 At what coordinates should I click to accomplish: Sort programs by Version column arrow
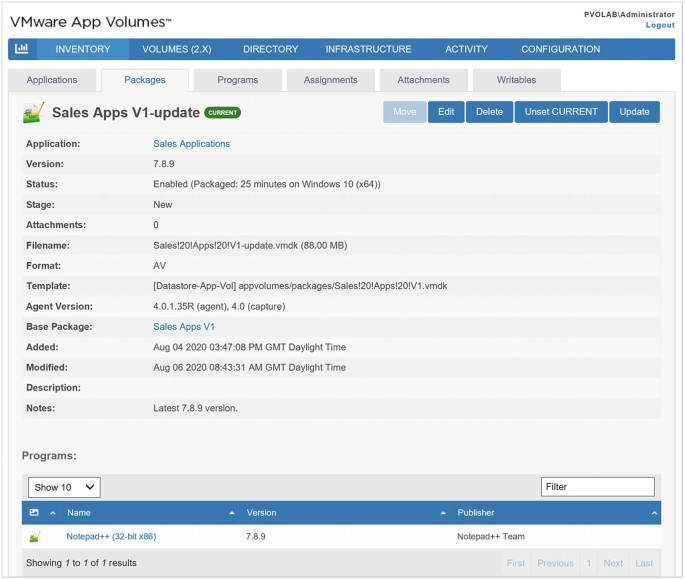click(x=443, y=513)
